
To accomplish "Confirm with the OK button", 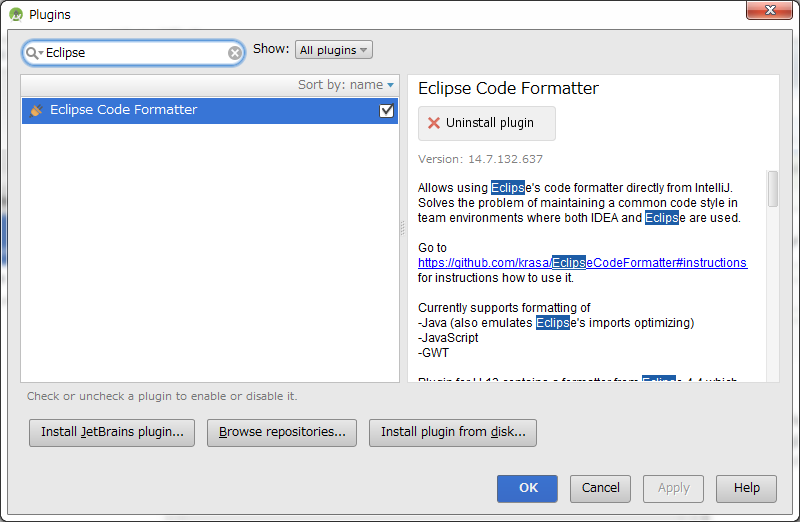I will click(x=527, y=488).
